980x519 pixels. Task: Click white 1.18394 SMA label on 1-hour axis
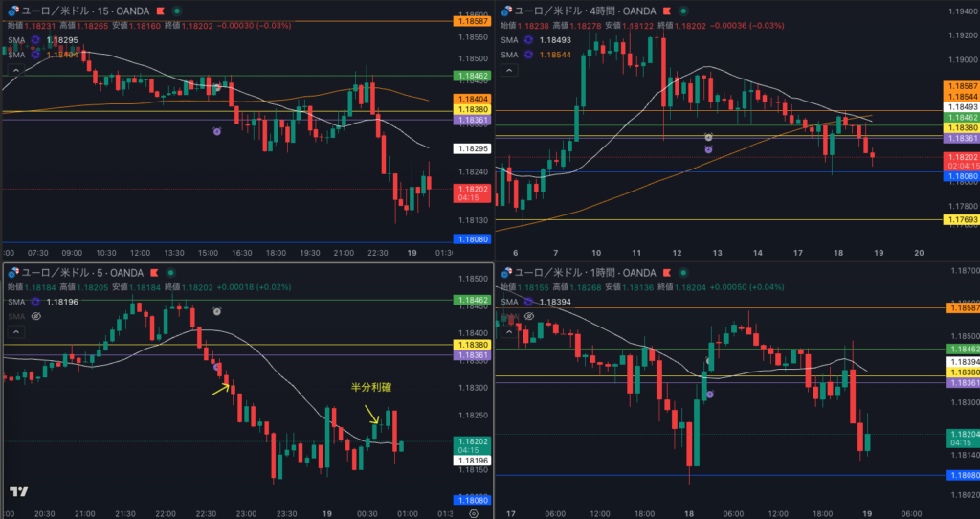(x=962, y=362)
